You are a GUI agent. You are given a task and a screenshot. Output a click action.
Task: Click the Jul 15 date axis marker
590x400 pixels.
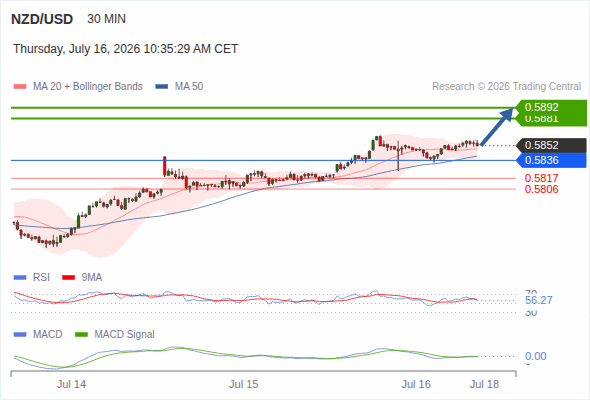point(244,384)
